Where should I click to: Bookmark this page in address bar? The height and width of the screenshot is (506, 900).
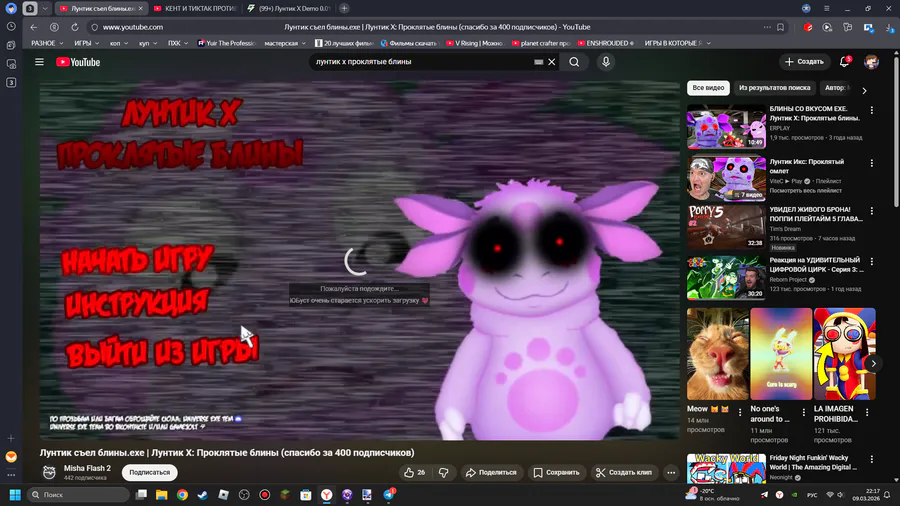pos(781,27)
